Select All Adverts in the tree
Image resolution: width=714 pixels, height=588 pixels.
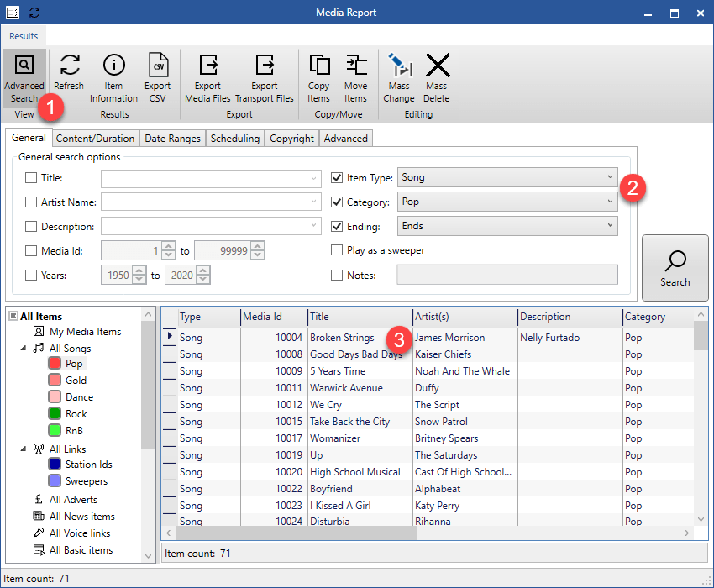[73, 500]
